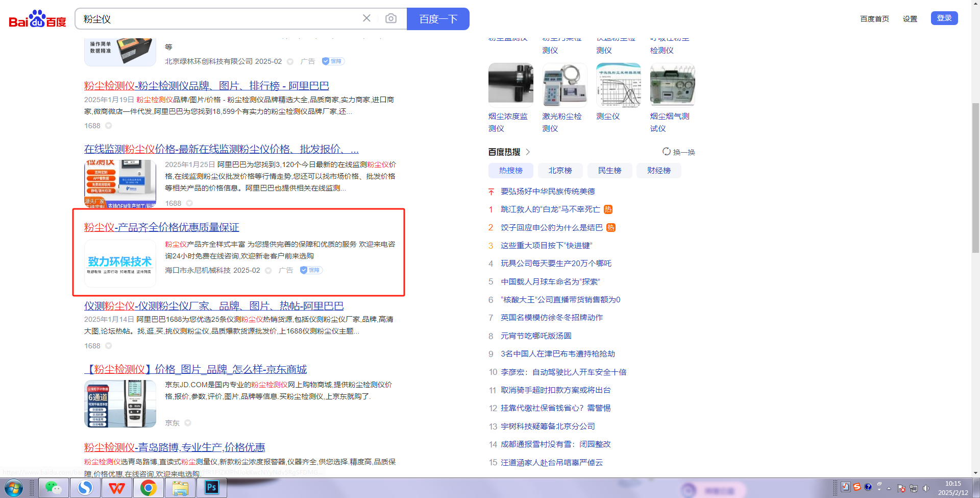Switch to the 民生榜 tab

coord(609,171)
